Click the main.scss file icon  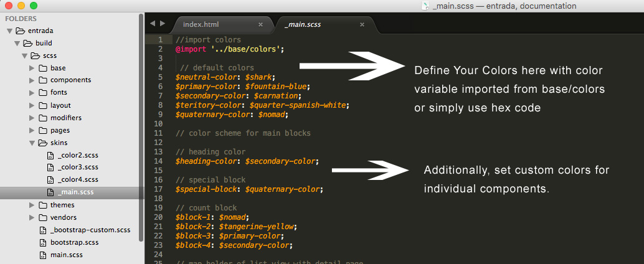coord(42,255)
